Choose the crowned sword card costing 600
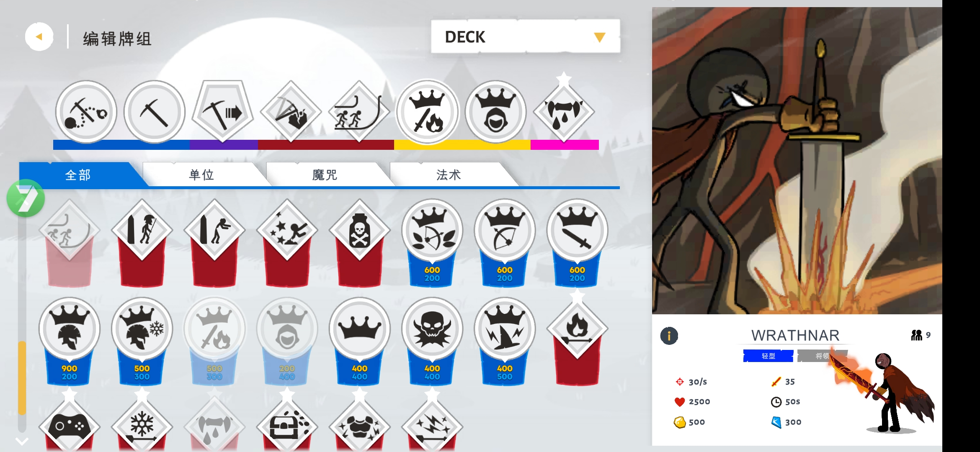 (577, 243)
